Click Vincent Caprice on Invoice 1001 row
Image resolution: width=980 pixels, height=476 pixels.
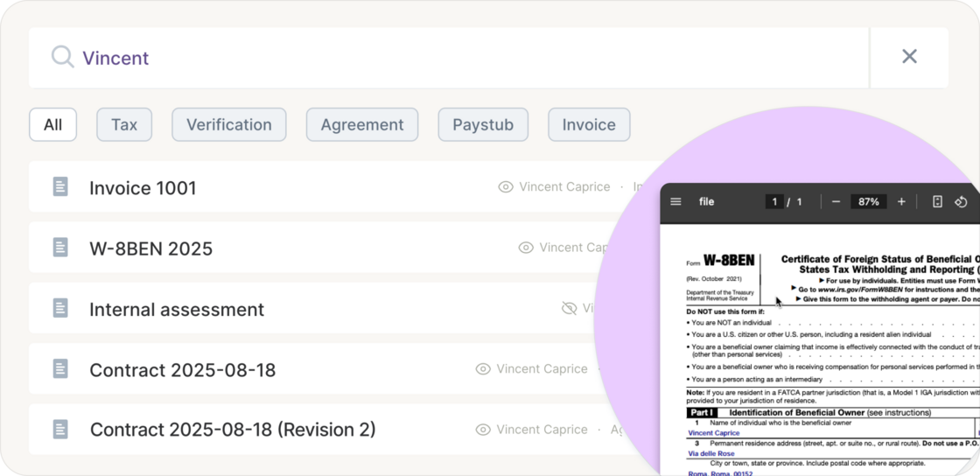[x=564, y=186]
